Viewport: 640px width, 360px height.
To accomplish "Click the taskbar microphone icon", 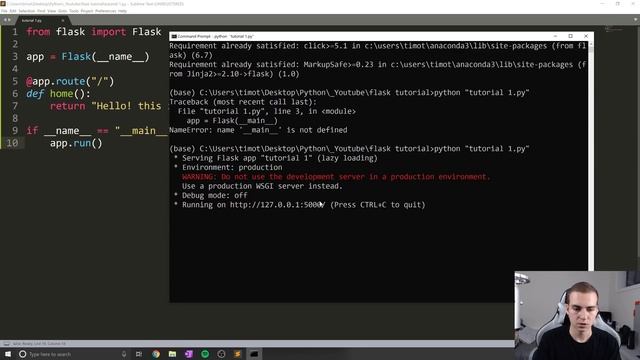I will click(x=124, y=354).
